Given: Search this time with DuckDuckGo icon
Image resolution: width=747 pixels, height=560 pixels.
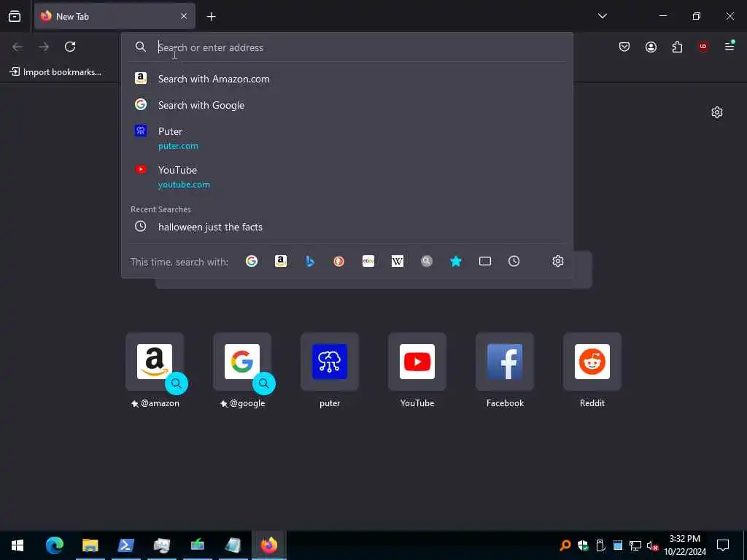Looking at the screenshot, I should [338, 261].
